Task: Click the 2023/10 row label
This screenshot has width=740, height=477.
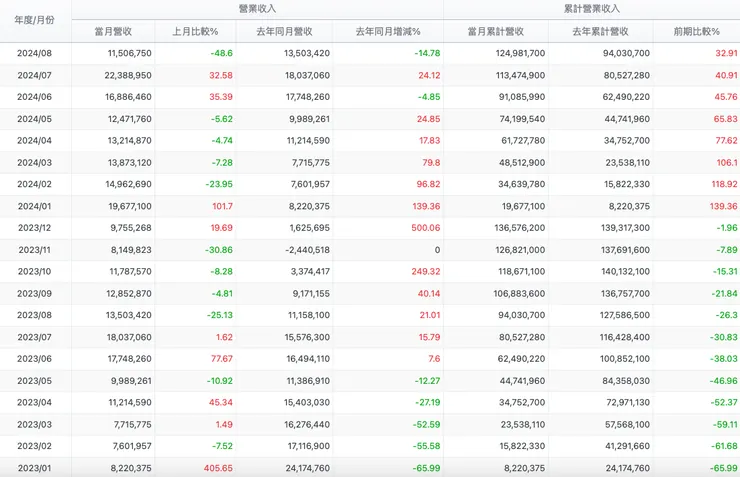Action: pyautogui.click(x=34, y=272)
